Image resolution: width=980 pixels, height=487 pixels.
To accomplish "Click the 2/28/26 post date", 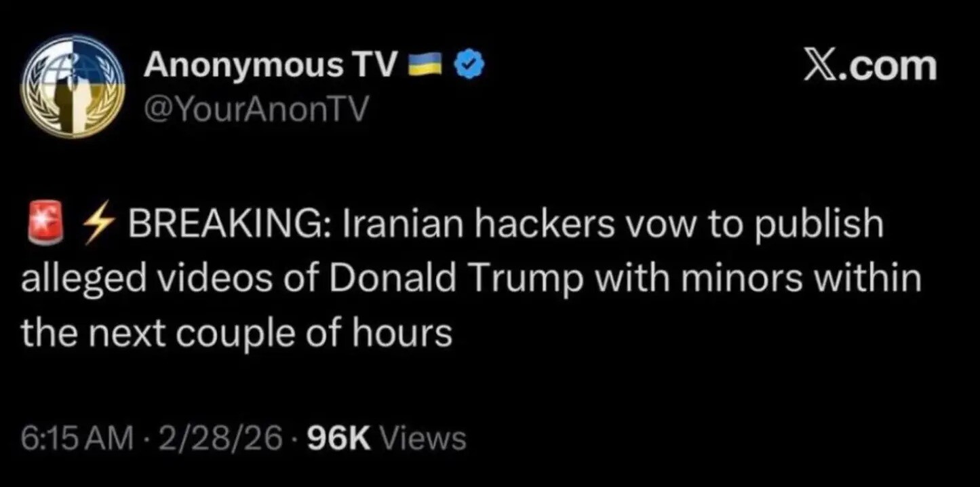I will pos(220,438).
